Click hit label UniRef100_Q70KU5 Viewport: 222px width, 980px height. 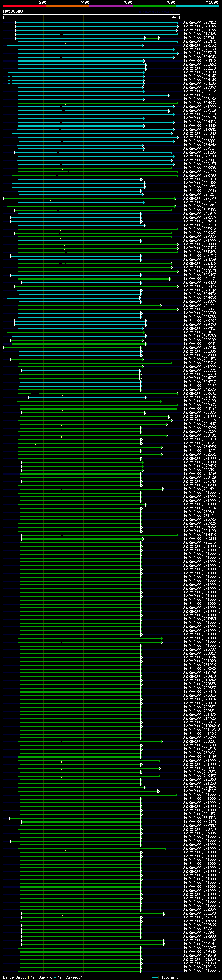point(199,397)
